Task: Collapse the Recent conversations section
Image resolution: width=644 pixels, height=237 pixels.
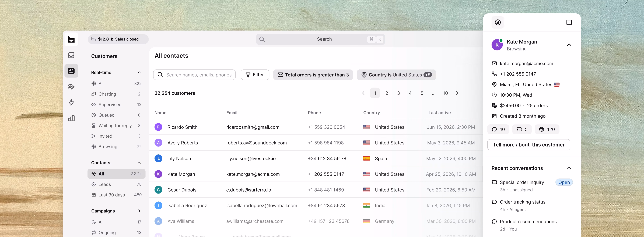Action: tap(569, 168)
